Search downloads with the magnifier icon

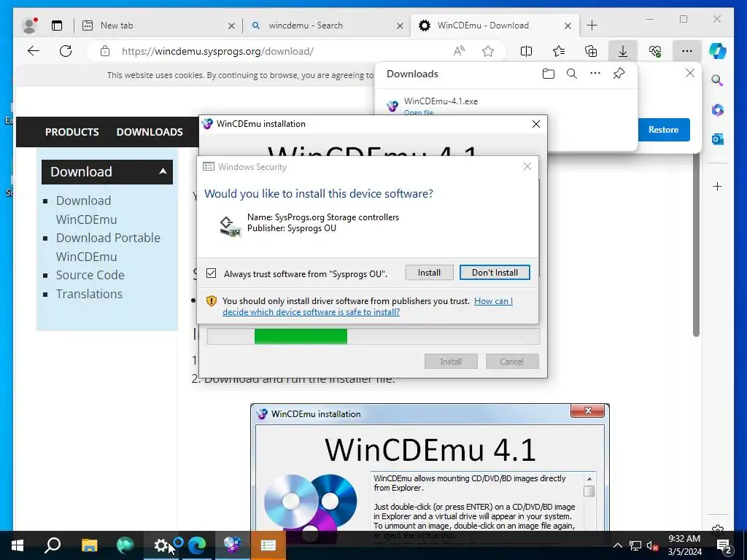click(x=572, y=74)
